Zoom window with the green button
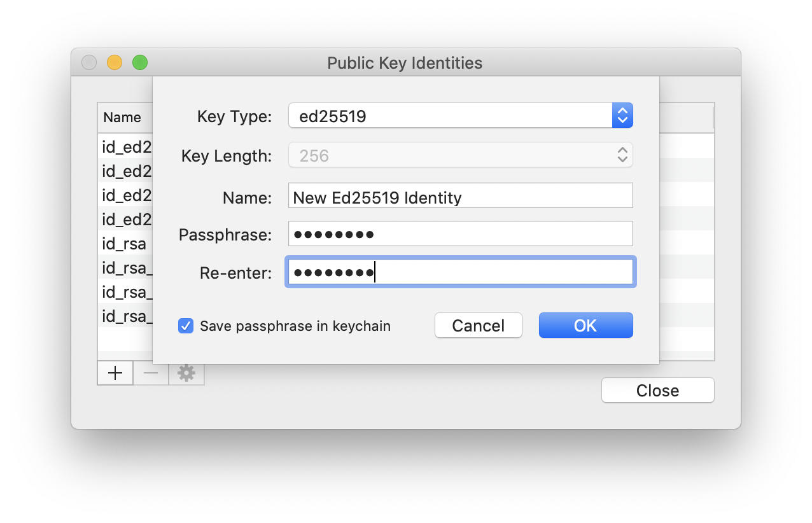 coord(140,62)
